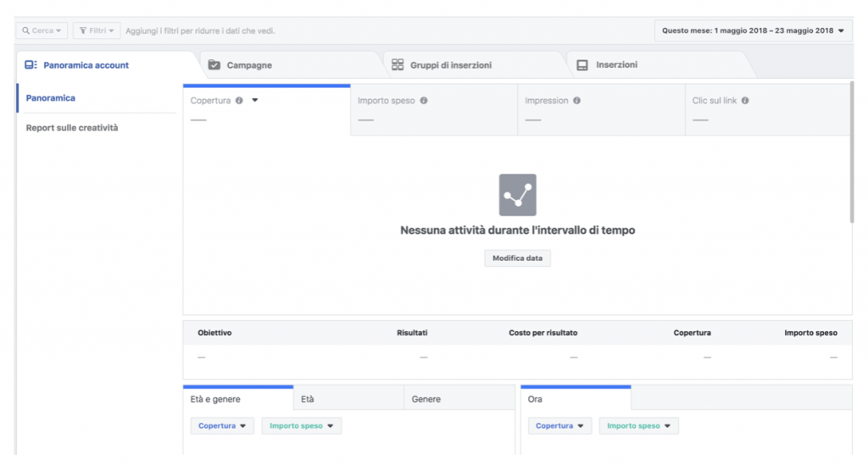
Task: Expand the Copertura metric dropdown arrow
Action: tap(254, 100)
